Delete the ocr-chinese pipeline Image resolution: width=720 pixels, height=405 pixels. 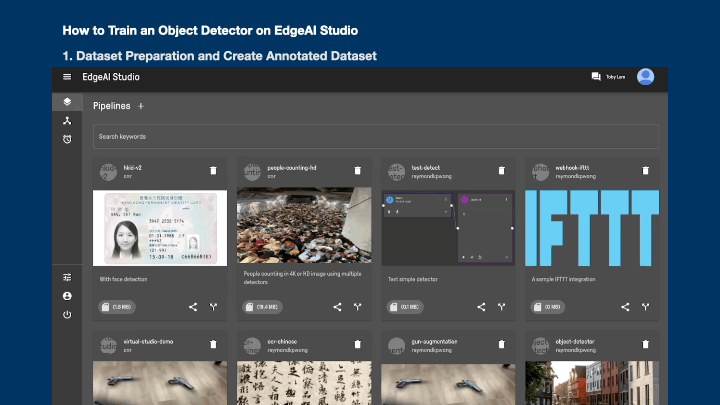[x=357, y=344]
